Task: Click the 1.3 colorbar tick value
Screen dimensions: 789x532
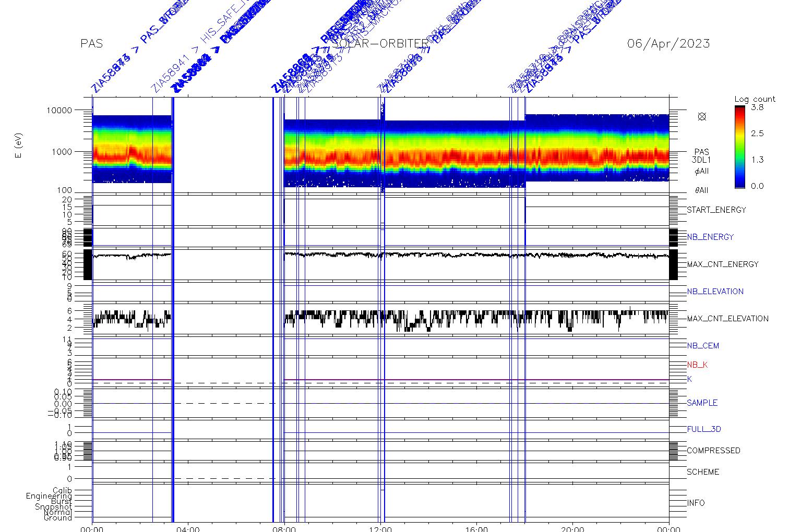Action: (x=757, y=160)
